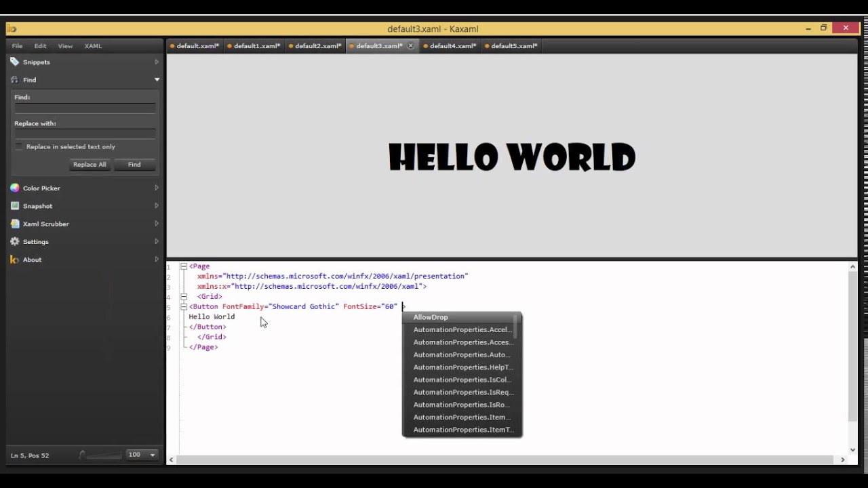
Task: Click the closing </Page> tag
Action: coord(203,347)
